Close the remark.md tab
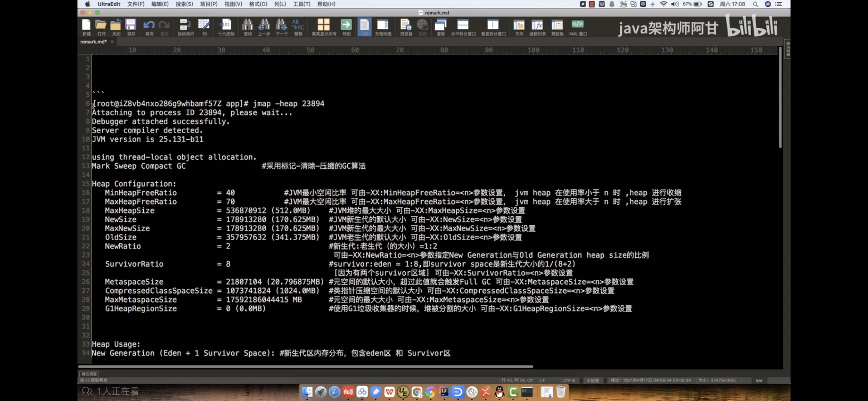The width and height of the screenshot is (868, 401). point(112,42)
